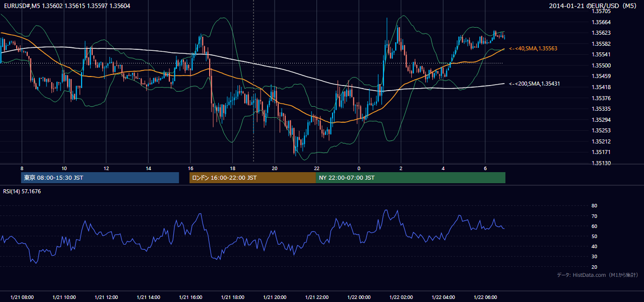The width and height of the screenshot is (644, 302).
Task: Click hour tick '12' under the price chart
Action: (106, 168)
